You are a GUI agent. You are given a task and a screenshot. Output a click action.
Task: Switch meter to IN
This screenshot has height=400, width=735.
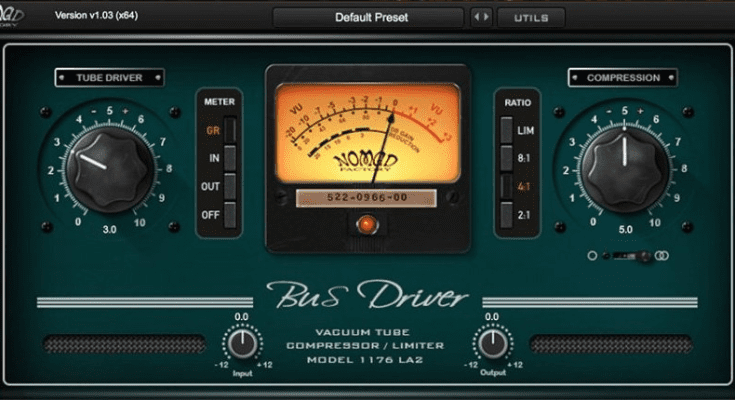coord(230,158)
